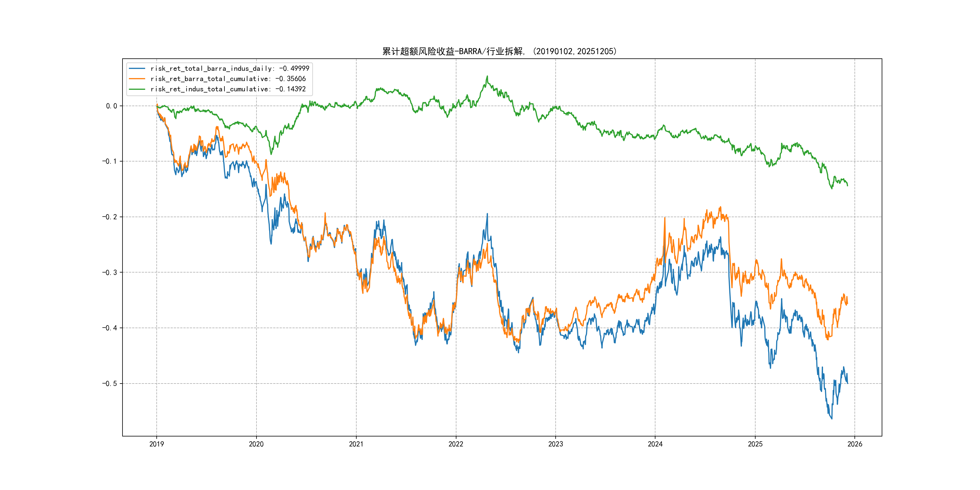Click the 2025 x-axis tick label
The image size is (980, 490).
[x=755, y=444]
